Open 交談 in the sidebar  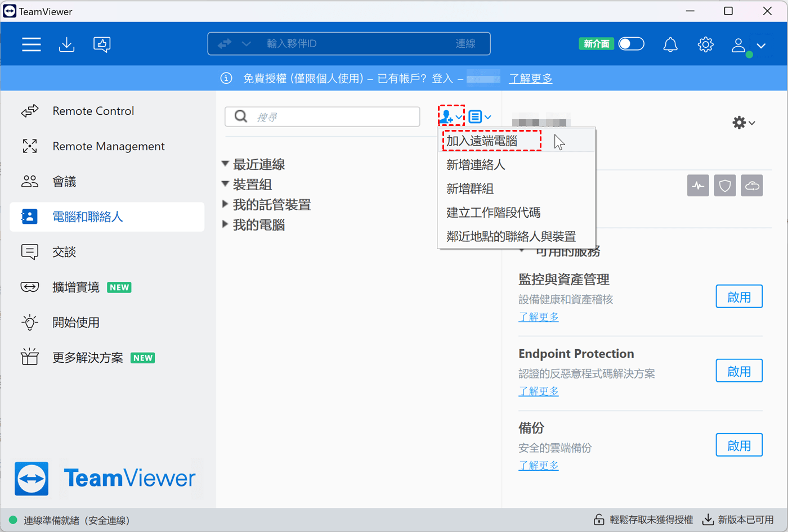(x=64, y=252)
